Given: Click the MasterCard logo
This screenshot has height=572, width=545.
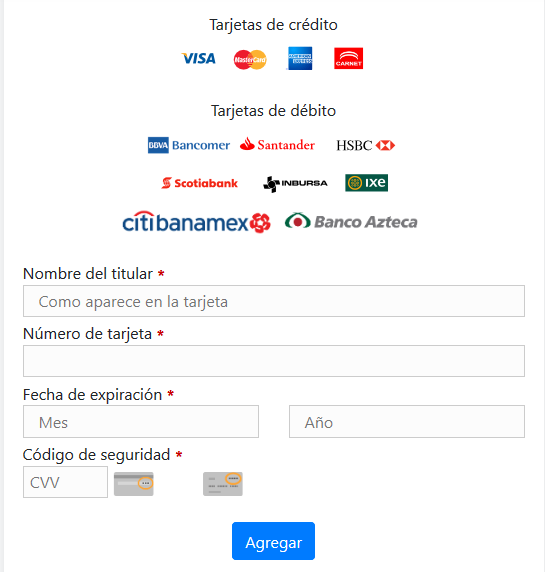Looking at the screenshot, I should click(250, 59).
